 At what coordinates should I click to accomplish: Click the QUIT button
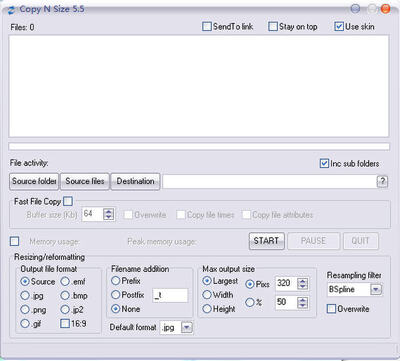tap(361, 241)
